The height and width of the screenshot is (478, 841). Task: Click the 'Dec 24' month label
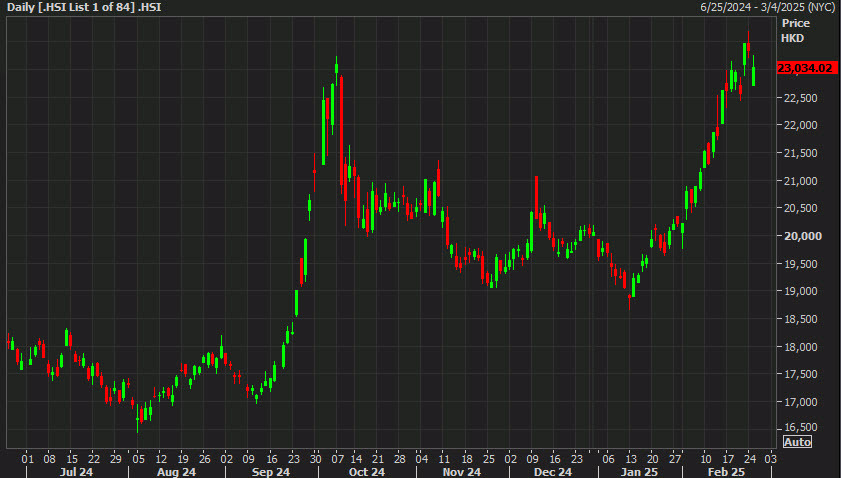[x=553, y=472]
